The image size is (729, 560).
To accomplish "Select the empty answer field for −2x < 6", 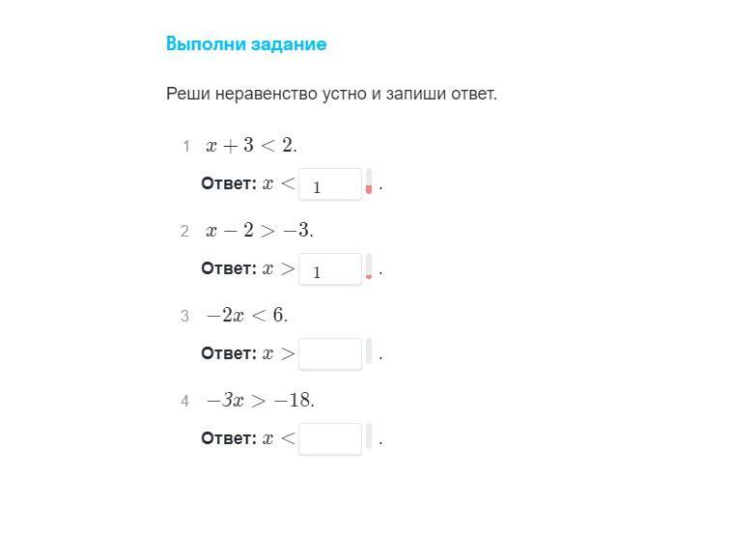I will (330, 353).
